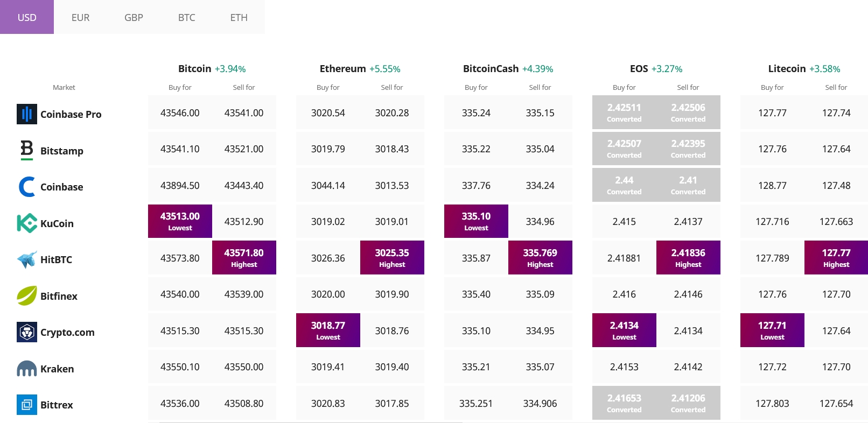Screen dimensions: 868x423
Task: Click the EOS column heading
Action: click(639, 68)
